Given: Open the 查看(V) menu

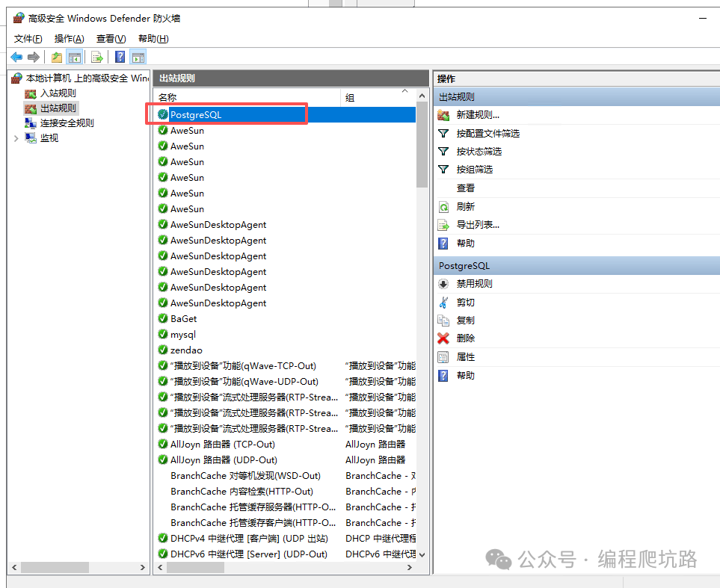Looking at the screenshot, I should [x=111, y=39].
